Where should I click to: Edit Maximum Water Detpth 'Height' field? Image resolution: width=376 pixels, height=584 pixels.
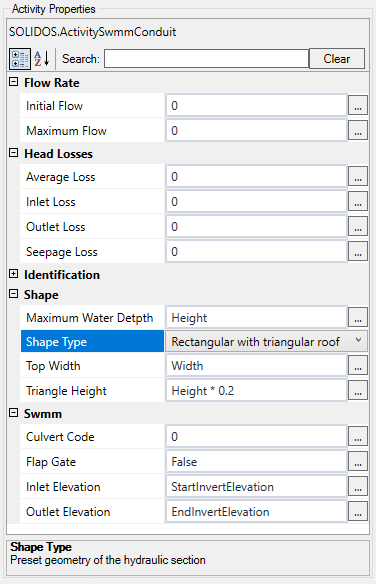coord(256,317)
